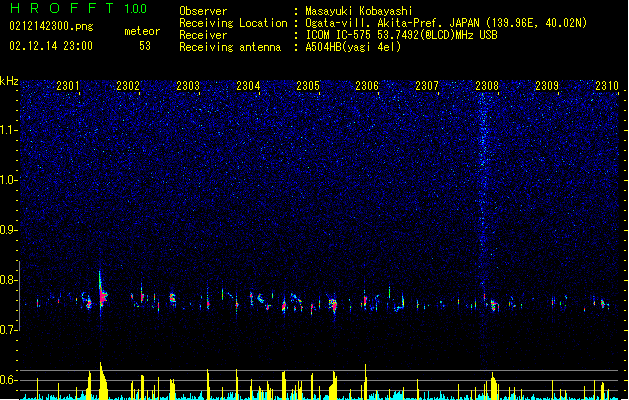
Task: Click the strong meteor echo after 2301
Action: coord(102,295)
